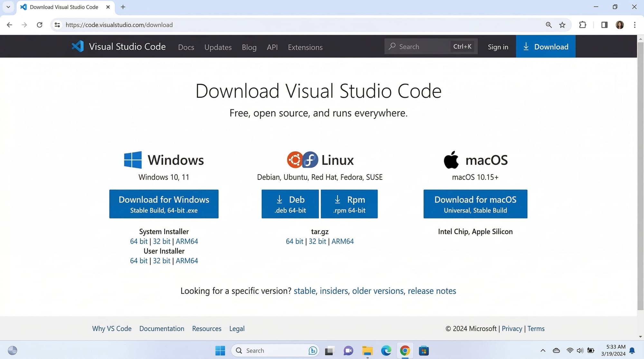The width and height of the screenshot is (644, 359).
Task: Go to Extensions in the site navigation
Action: [x=305, y=47]
